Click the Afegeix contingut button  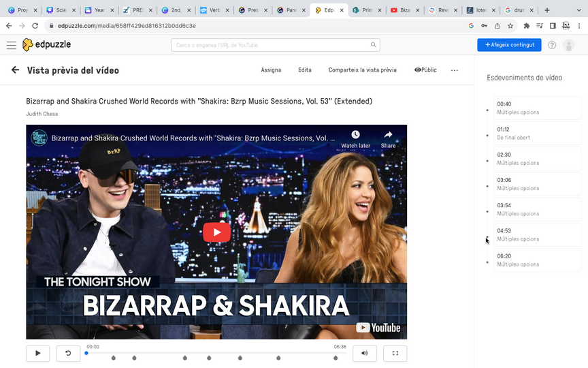coord(509,45)
